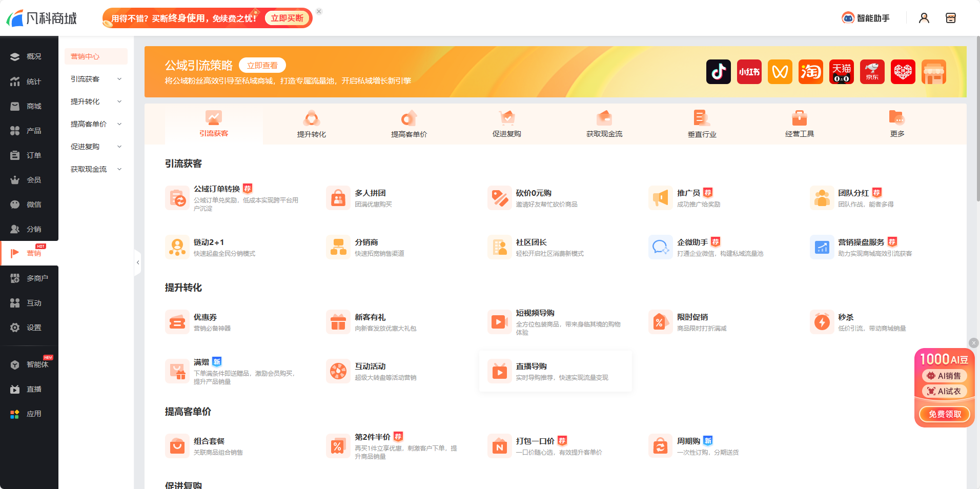Go to 订单 in main navigation
Screen dimensions: 980x489
click(29, 155)
